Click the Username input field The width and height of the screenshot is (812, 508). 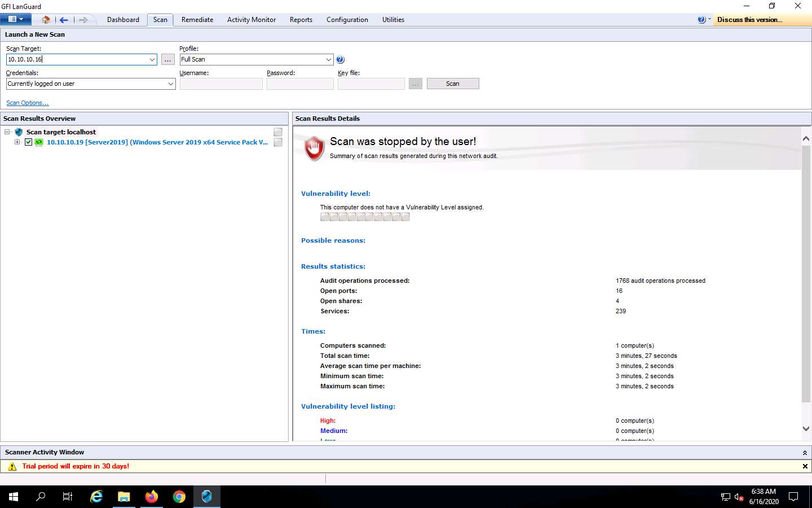(x=221, y=84)
